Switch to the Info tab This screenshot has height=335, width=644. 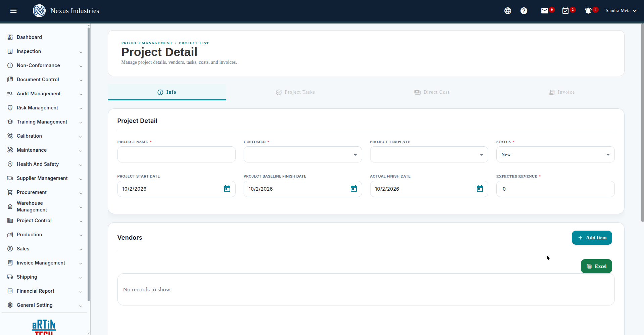coord(167,92)
